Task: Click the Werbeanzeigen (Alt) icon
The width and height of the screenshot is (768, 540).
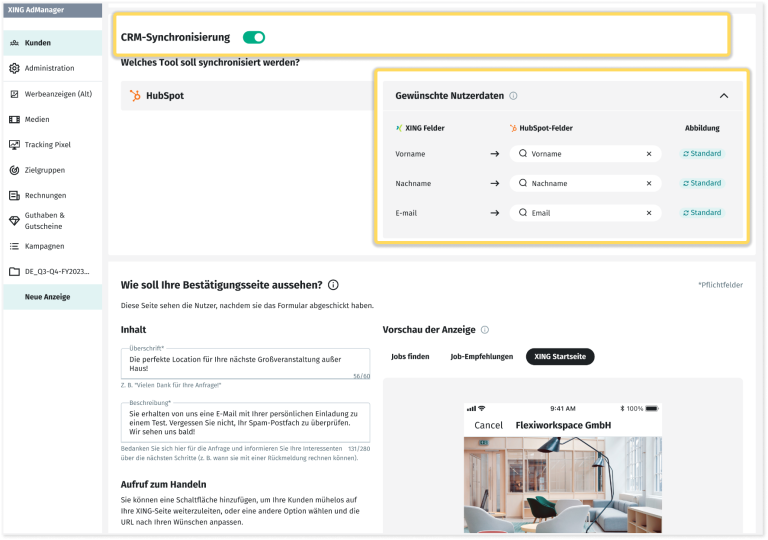Action: 15,94
